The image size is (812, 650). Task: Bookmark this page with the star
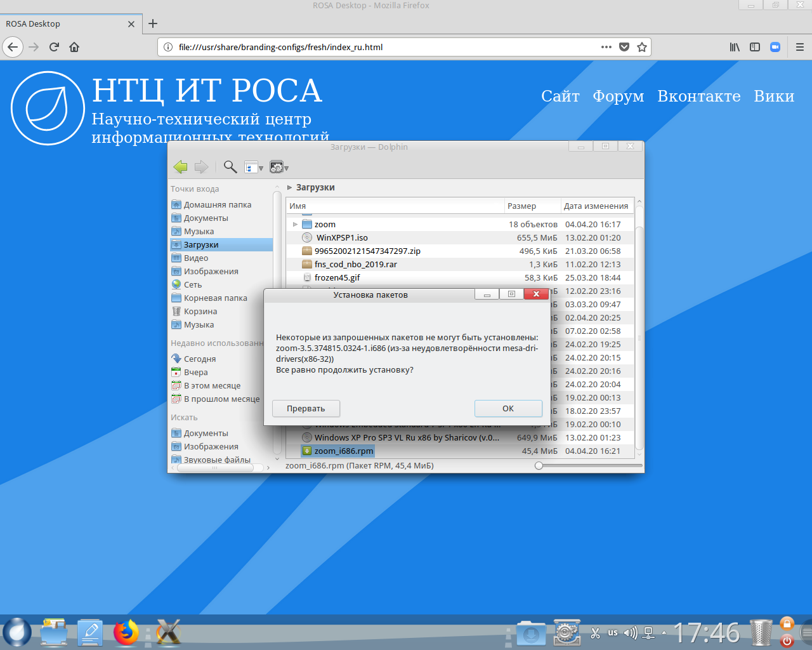coord(642,47)
